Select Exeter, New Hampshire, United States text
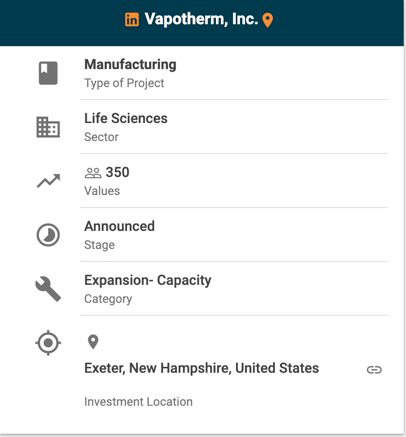The width and height of the screenshot is (406, 437). (201, 368)
